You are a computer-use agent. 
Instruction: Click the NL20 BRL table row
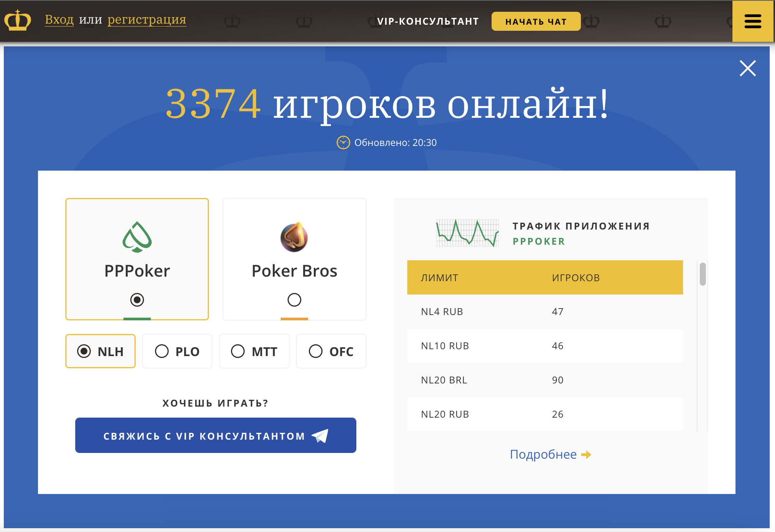pyautogui.click(x=545, y=380)
